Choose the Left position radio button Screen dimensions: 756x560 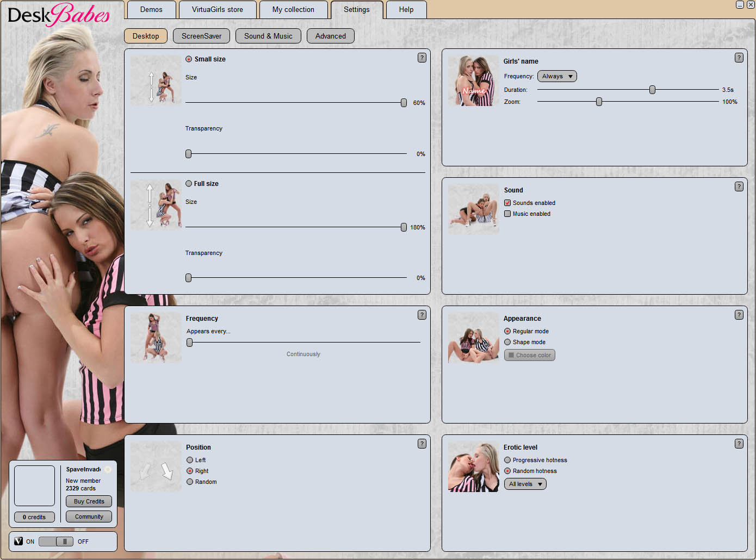(x=190, y=460)
